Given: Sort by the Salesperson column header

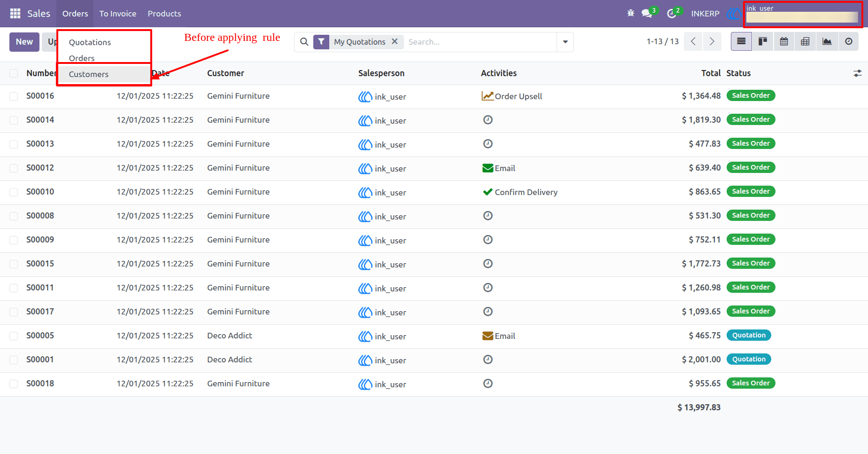Looking at the screenshot, I should [381, 73].
